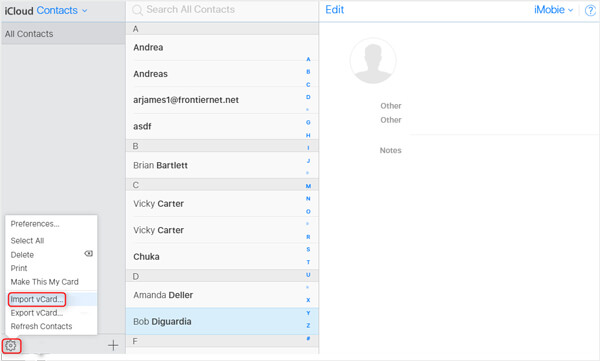This screenshot has height=361, width=600.
Task: Jump to letter D in index
Action: click(x=308, y=97)
